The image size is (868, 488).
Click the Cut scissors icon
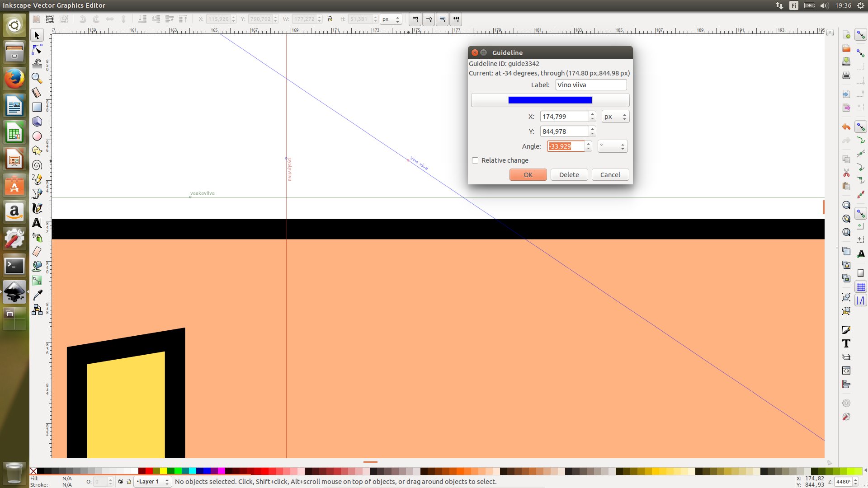(x=846, y=173)
